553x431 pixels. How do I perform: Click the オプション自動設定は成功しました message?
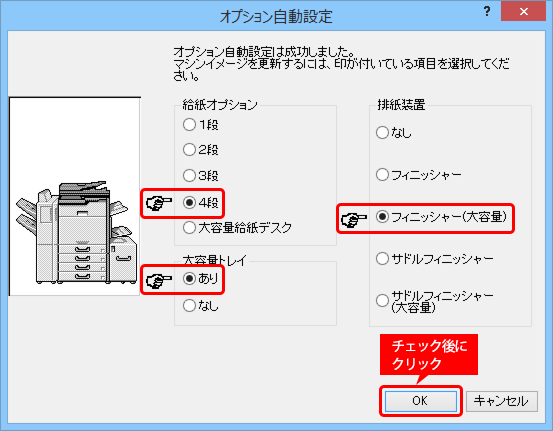tap(265, 52)
